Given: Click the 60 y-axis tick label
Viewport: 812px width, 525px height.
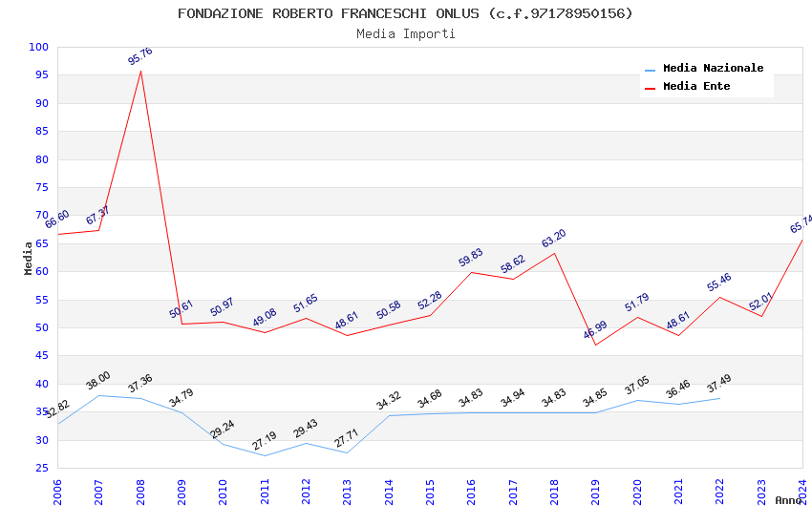Looking at the screenshot, I should 42,271.
